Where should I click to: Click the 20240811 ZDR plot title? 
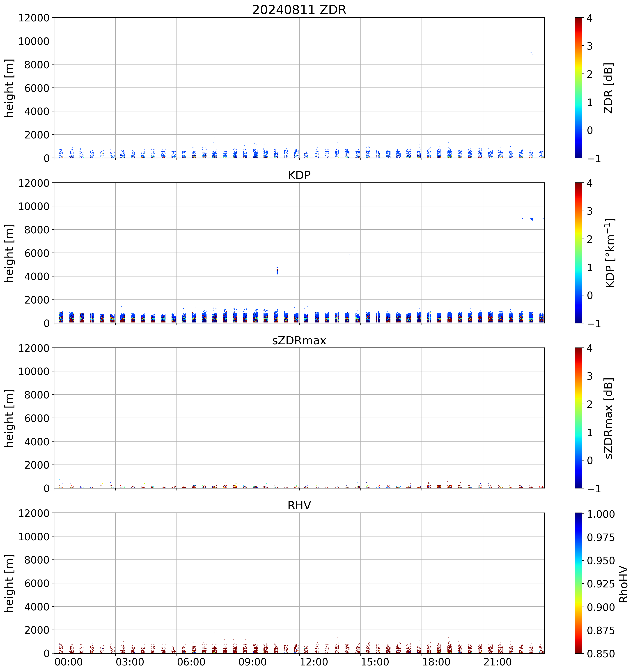(x=299, y=10)
